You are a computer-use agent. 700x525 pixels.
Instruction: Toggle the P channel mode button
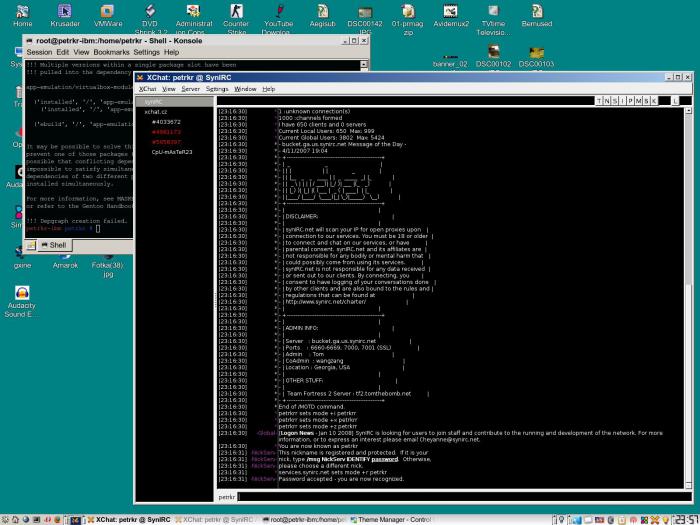click(x=630, y=101)
